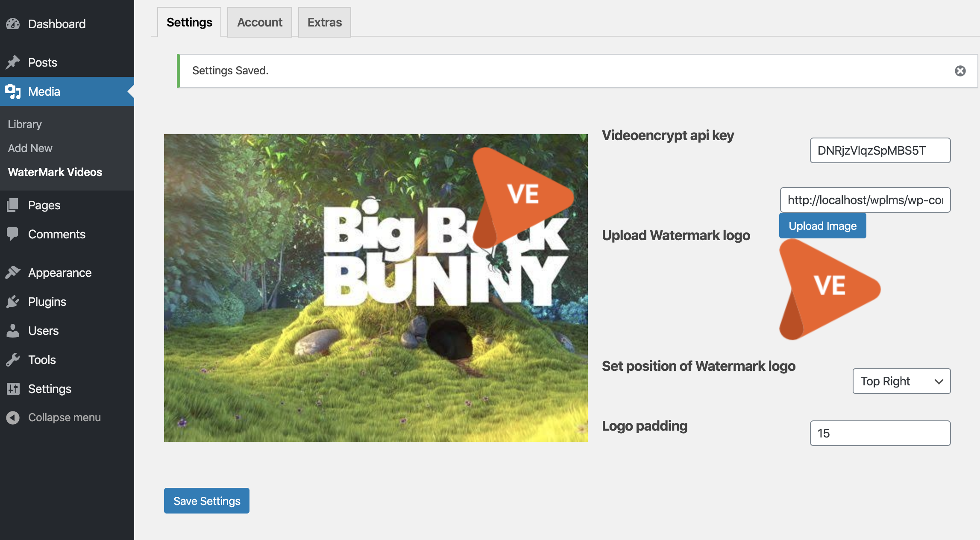Focus the Videoencrypt api key field

point(880,150)
